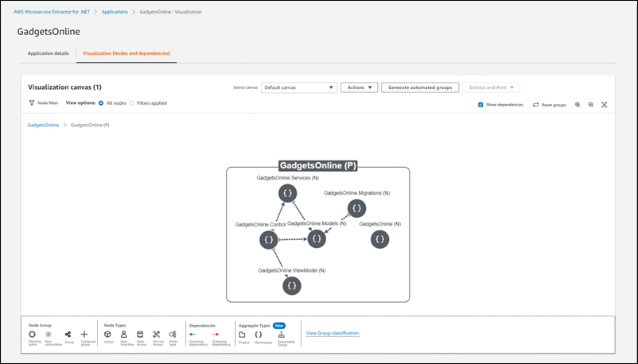Click the 'Visualization canvas (1)' heading
The height and width of the screenshot is (364, 638).
[64, 87]
